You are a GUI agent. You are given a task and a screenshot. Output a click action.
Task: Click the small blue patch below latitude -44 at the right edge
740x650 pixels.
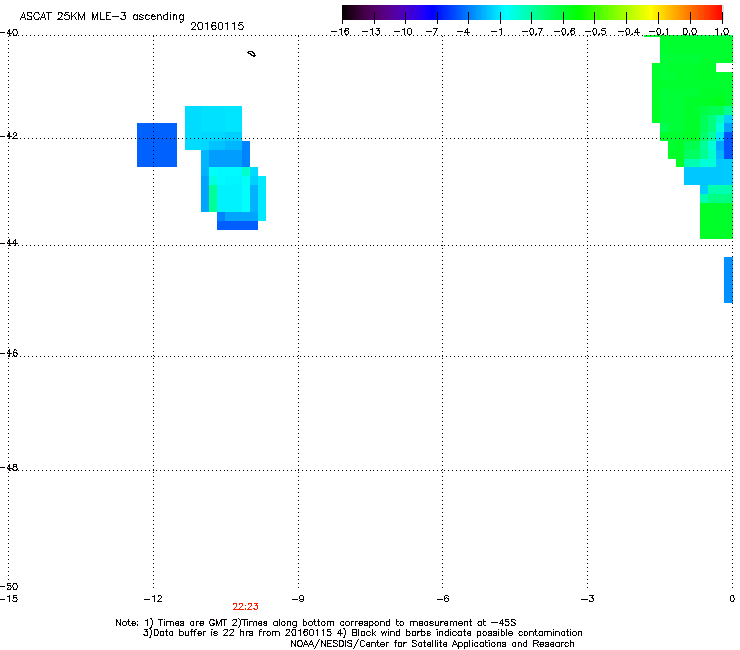tap(729, 280)
